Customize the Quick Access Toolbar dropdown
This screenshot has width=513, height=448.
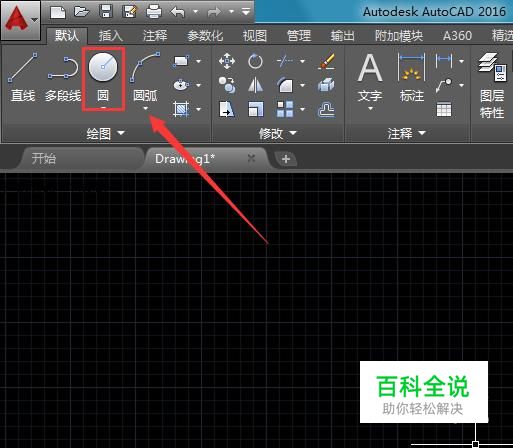click(x=246, y=12)
